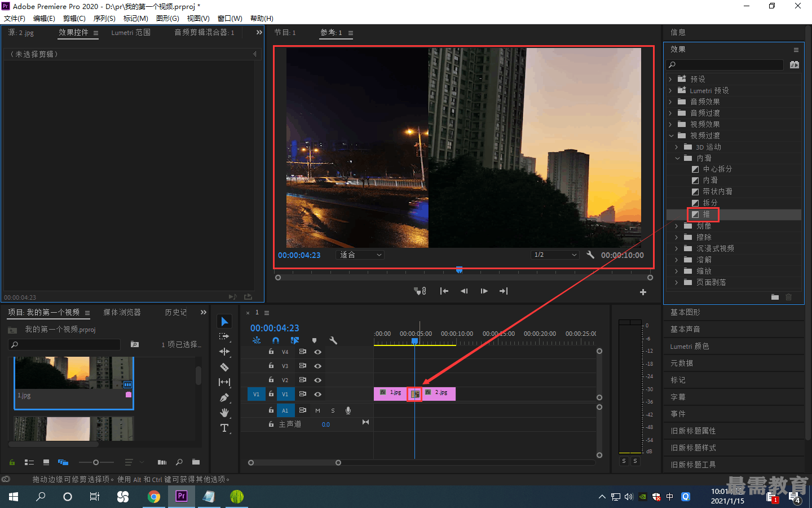
Task: Mute the A1 audio track
Action: point(317,410)
